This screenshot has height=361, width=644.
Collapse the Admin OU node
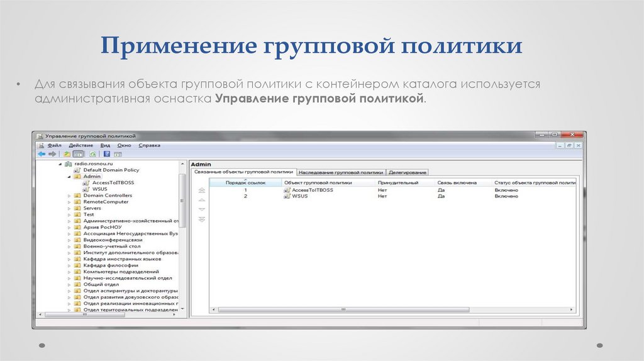click(69, 177)
